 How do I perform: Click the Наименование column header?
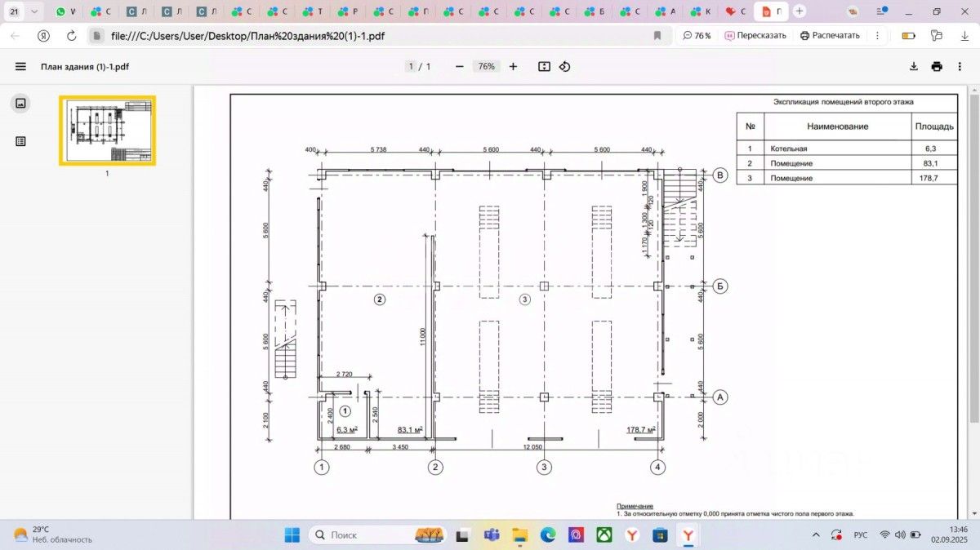[x=838, y=126]
